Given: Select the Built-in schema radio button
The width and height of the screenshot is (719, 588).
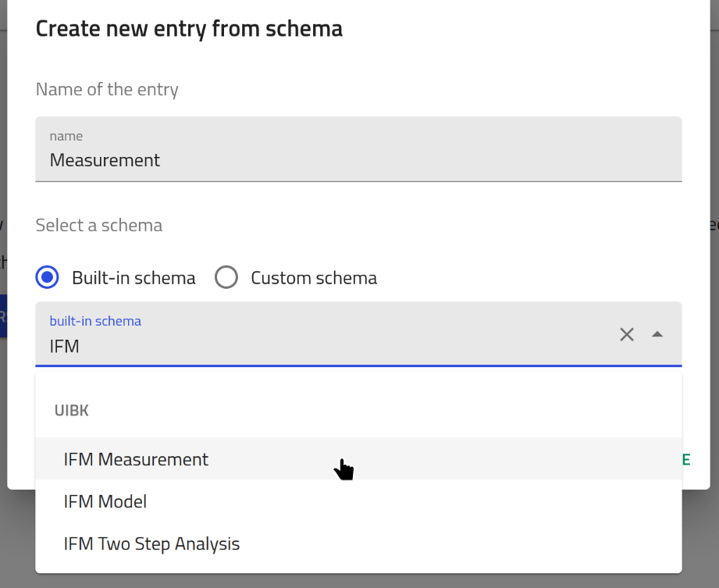Looking at the screenshot, I should click(x=48, y=277).
